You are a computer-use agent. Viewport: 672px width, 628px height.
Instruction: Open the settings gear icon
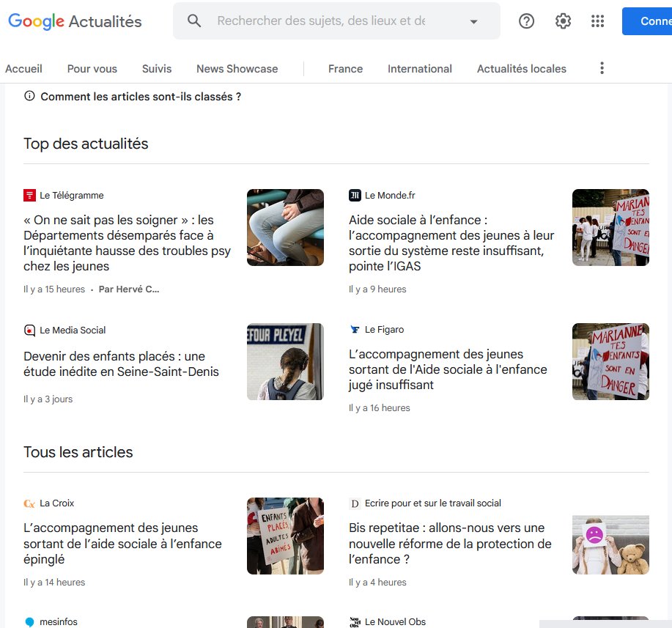pos(563,21)
